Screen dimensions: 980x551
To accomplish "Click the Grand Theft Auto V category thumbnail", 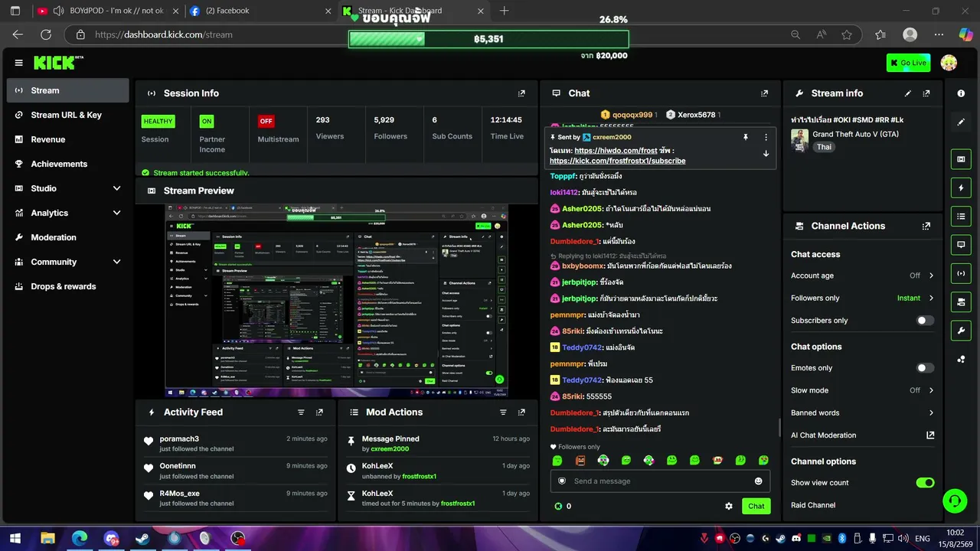I will point(799,141).
